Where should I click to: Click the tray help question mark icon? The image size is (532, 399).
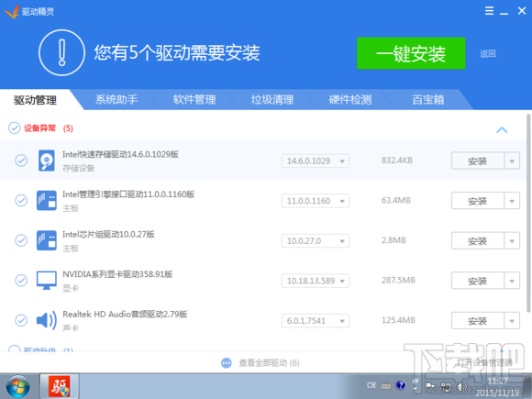pos(401,385)
